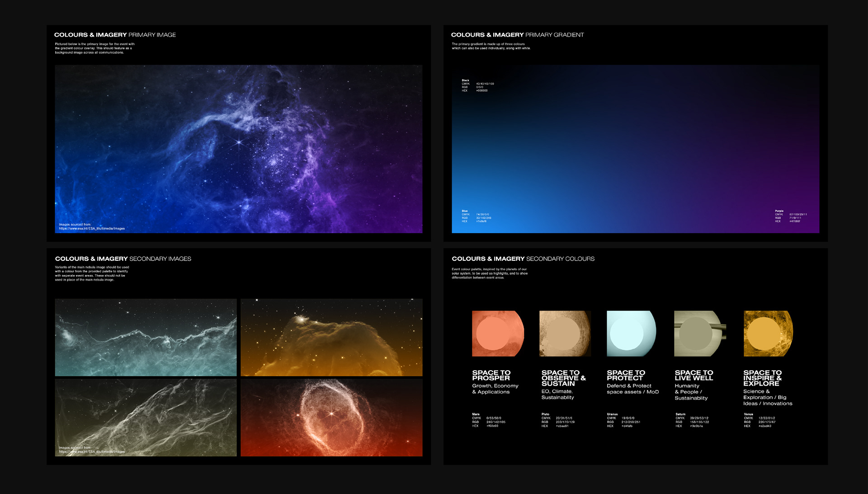Open the grey-beige veil nebula image

pos(146,417)
